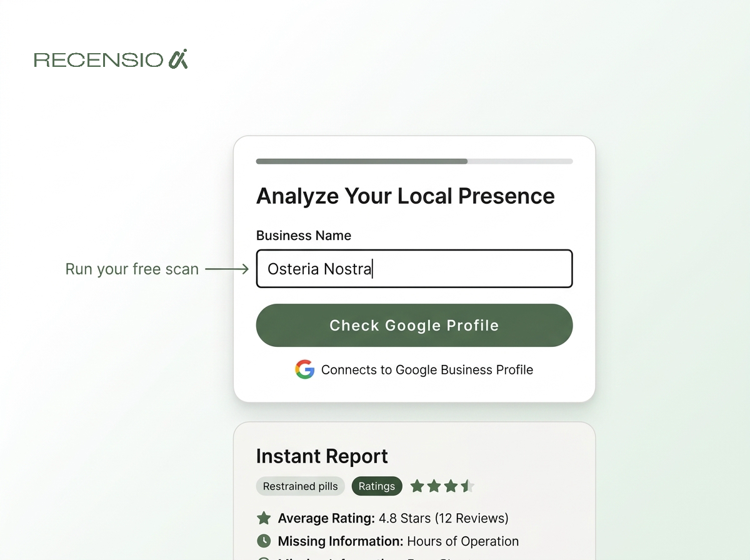Select the Ratings pill
This screenshot has width=750, height=560.
pyautogui.click(x=377, y=486)
